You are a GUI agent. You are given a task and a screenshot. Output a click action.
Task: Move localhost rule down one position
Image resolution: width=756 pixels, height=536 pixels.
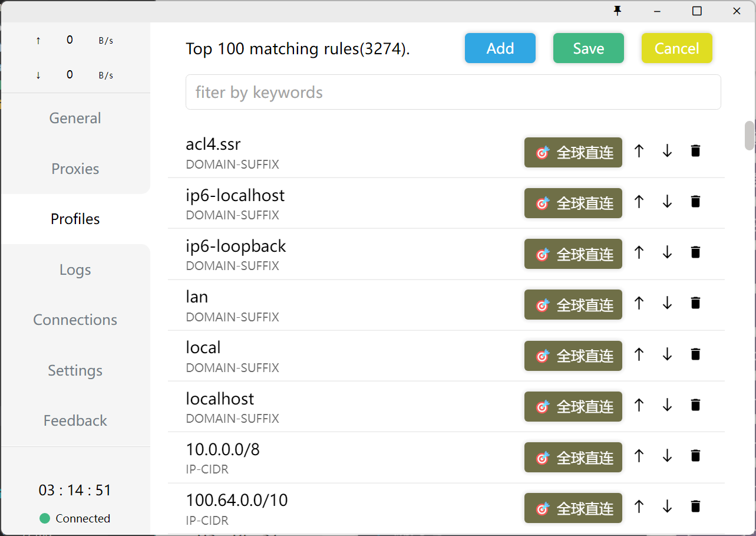[667, 405]
